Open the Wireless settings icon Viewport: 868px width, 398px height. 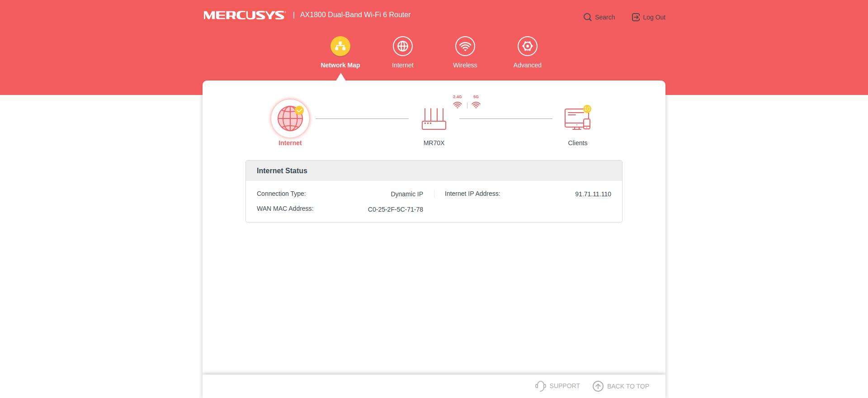[465, 46]
